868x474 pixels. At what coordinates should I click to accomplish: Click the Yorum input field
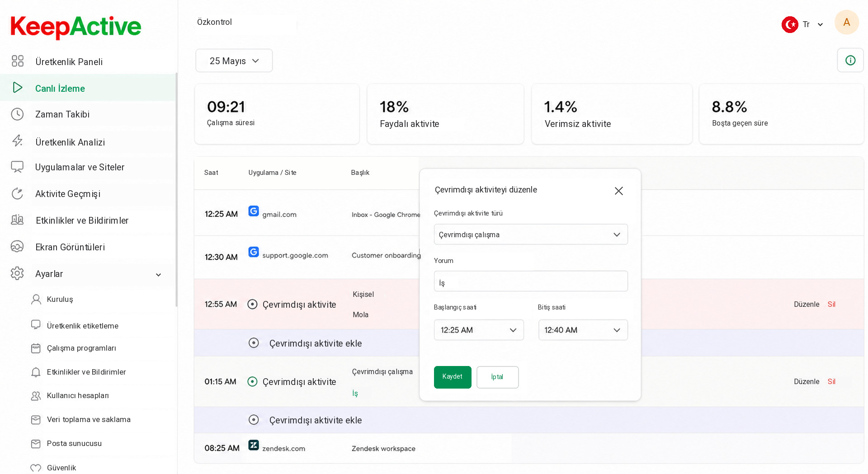pyautogui.click(x=531, y=281)
